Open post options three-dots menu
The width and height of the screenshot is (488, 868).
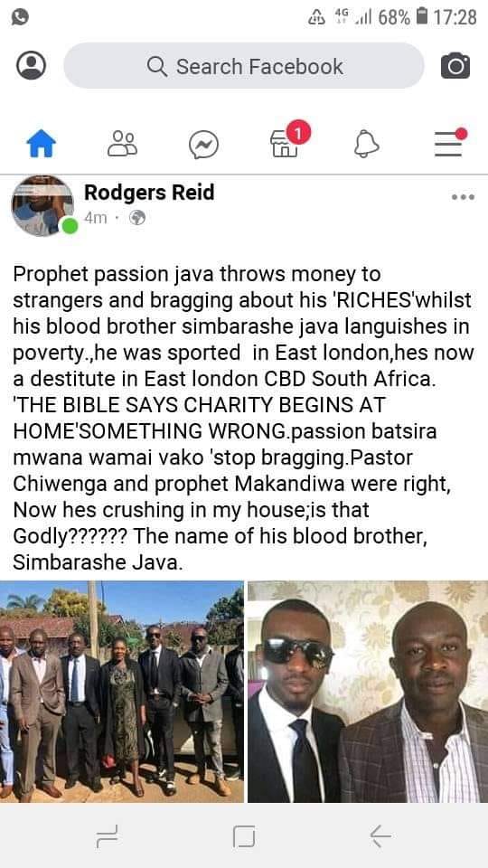[x=463, y=196]
